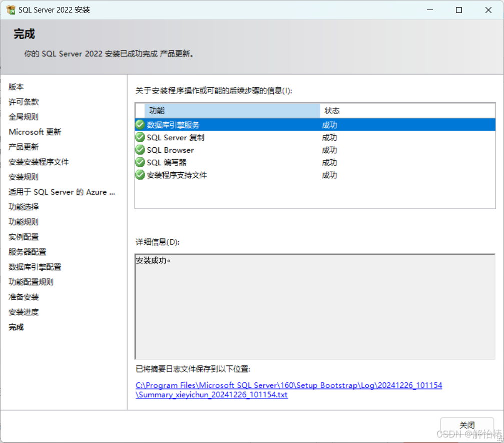
Task: Click the 功能规则 step in sidebar
Action: coord(24,222)
